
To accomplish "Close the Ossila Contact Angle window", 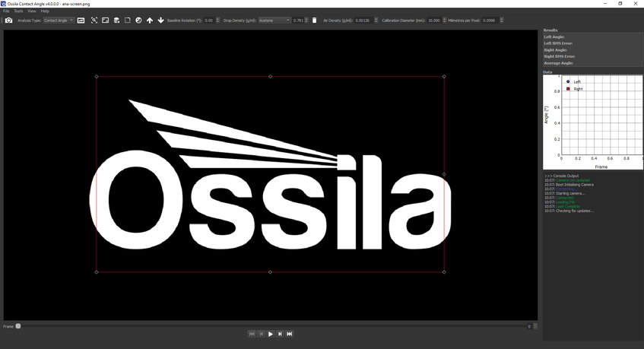I will point(636,4).
